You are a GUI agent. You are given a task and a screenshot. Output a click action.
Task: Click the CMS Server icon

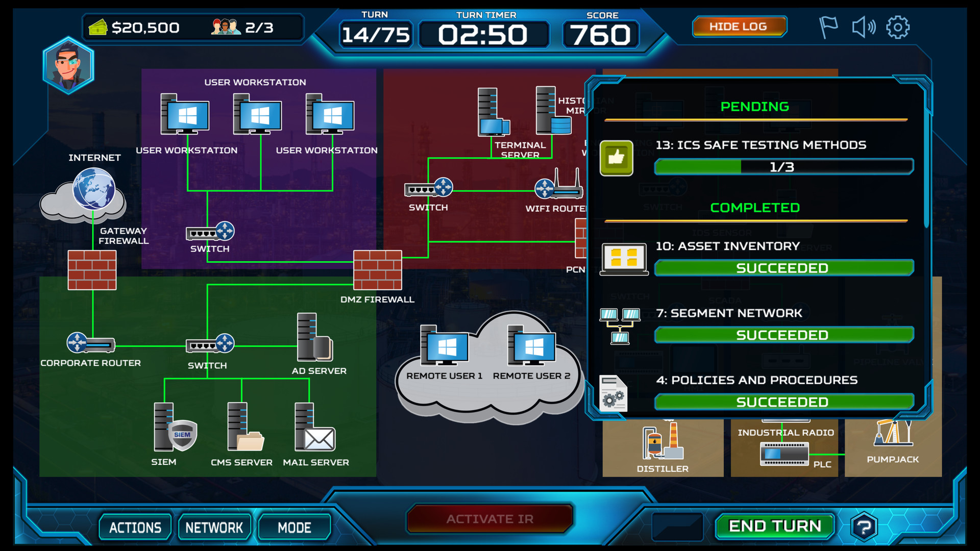click(x=245, y=428)
